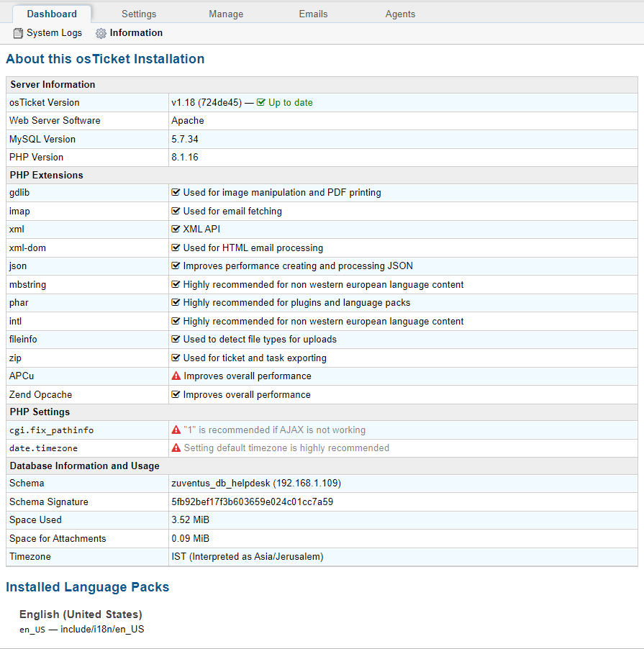The height and width of the screenshot is (649, 644).
Task: Click '"1" is recommended if AJAX' text
Action: tap(274, 430)
